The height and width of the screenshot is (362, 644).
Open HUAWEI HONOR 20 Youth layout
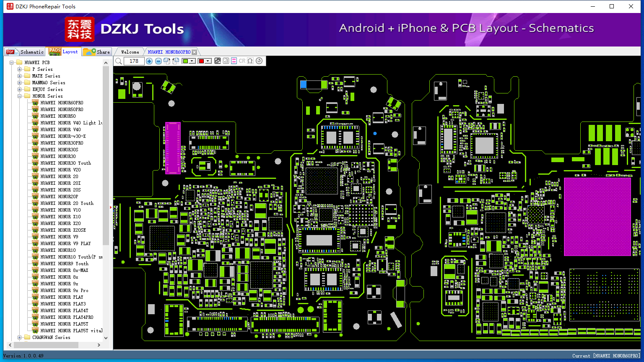click(x=67, y=203)
